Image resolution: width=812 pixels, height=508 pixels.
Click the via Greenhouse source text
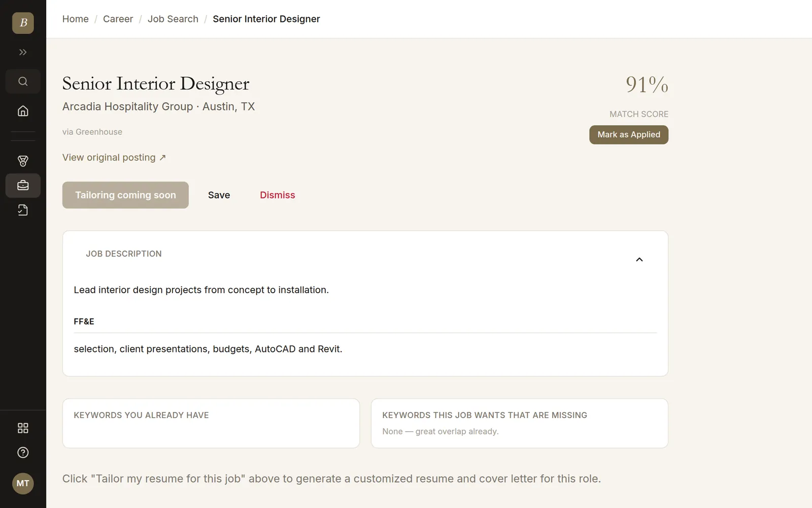(92, 132)
